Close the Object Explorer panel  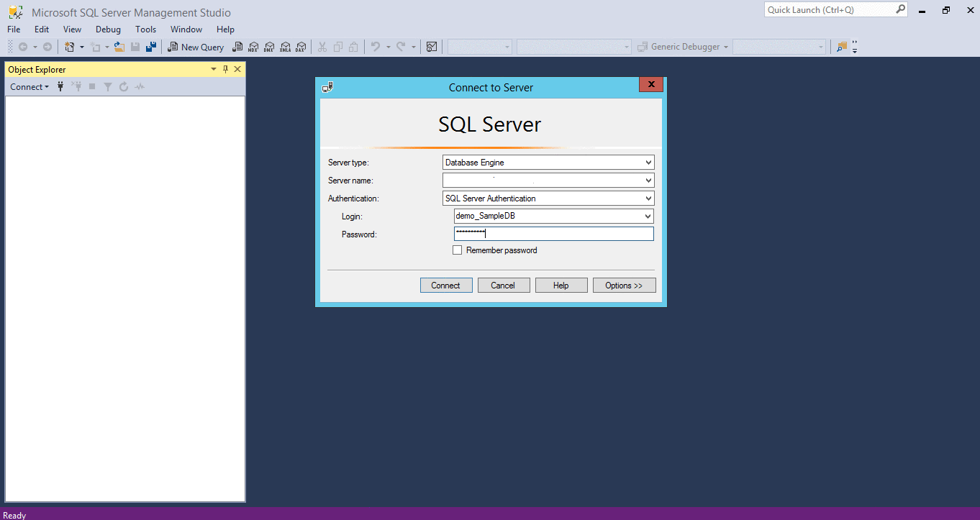[x=237, y=69]
